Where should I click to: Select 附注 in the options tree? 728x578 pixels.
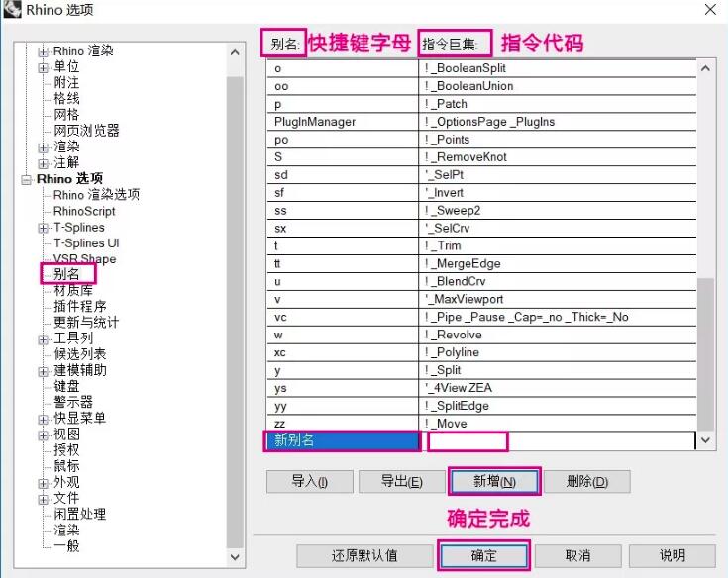pyautogui.click(x=66, y=82)
